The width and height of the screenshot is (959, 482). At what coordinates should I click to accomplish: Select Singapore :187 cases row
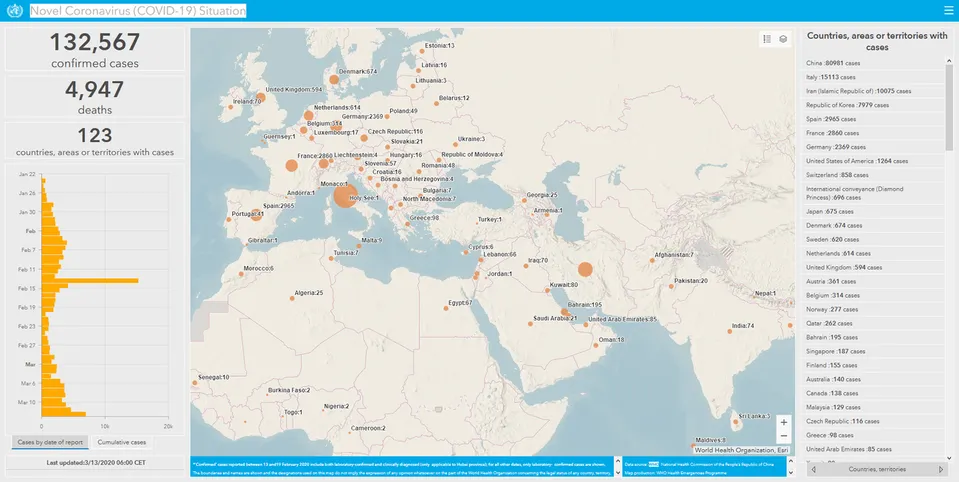[873, 352]
